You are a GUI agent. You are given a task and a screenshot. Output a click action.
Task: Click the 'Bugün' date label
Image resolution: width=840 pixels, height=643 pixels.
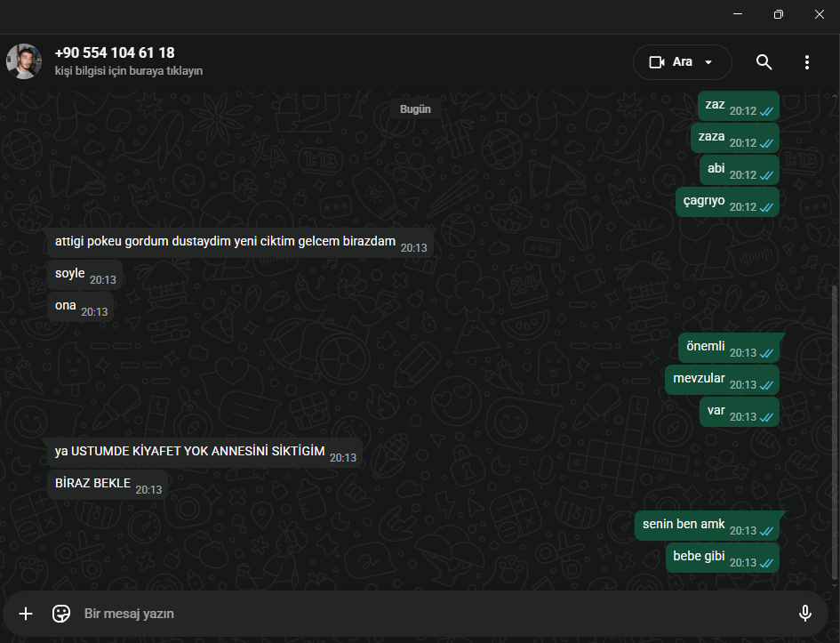tap(415, 109)
